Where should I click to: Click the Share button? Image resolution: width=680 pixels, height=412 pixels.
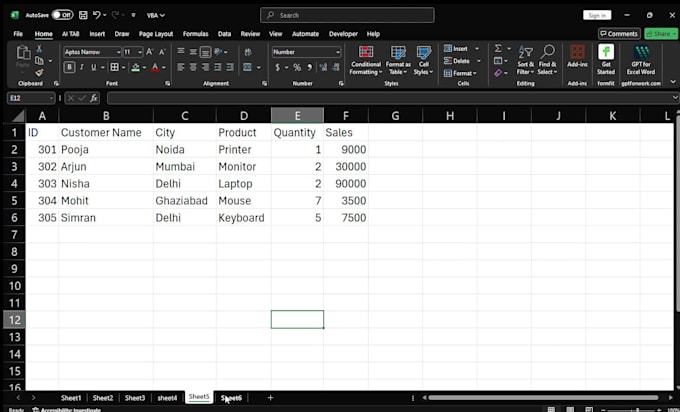[661, 34]
